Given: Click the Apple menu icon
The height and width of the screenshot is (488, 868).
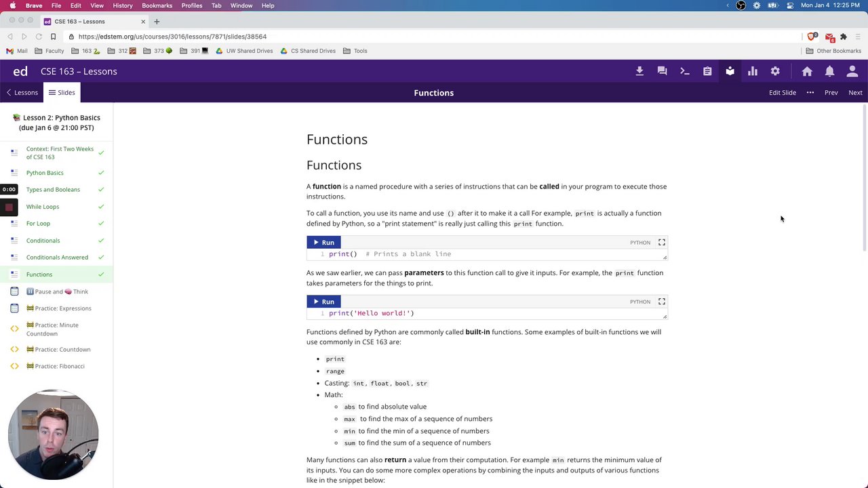Looking at the screenshot, I should (12, 5).
